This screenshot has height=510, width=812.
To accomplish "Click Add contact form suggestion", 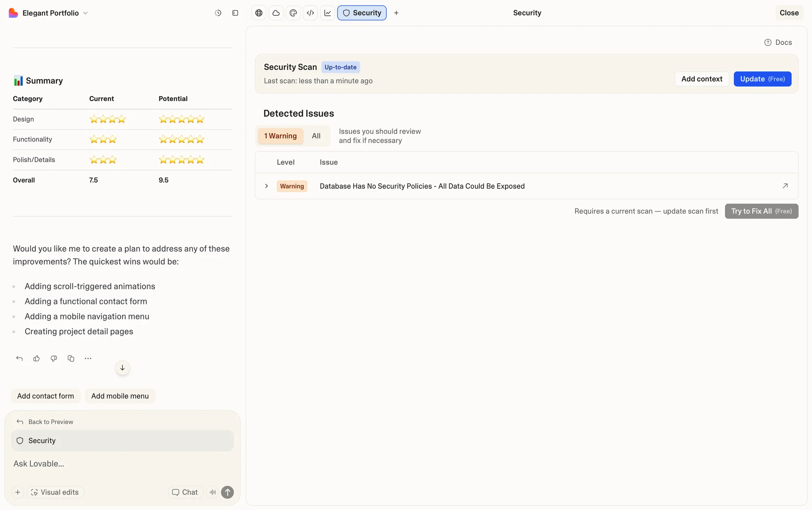I will pyautogui.click(x=46, y=396).
